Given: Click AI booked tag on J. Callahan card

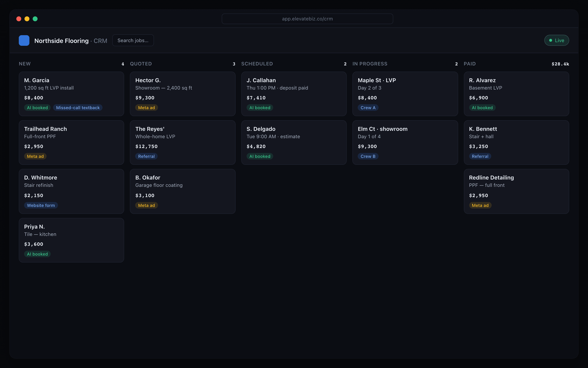Looking at the screenshot, I should pos(260,108).
